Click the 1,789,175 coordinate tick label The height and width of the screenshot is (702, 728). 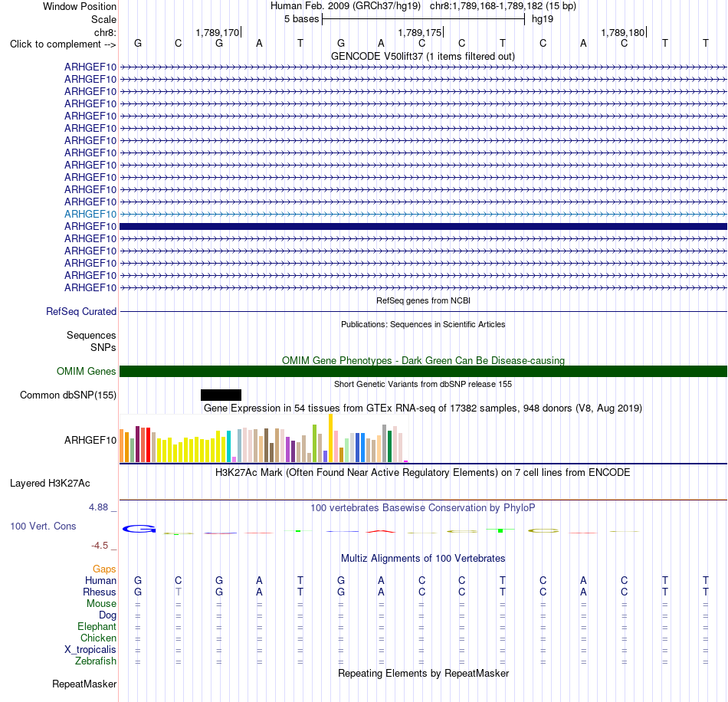pyautogui.click(x=420, y=32)
